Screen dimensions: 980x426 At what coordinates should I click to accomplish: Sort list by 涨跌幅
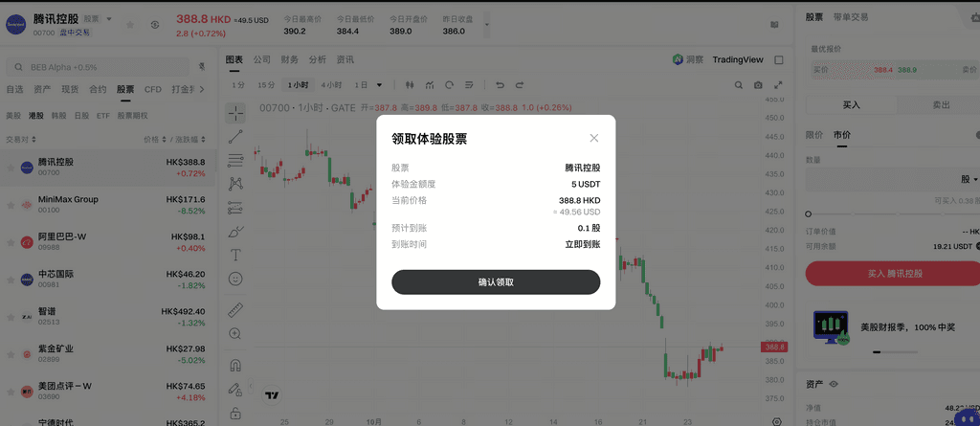click(x=190, y=140)
